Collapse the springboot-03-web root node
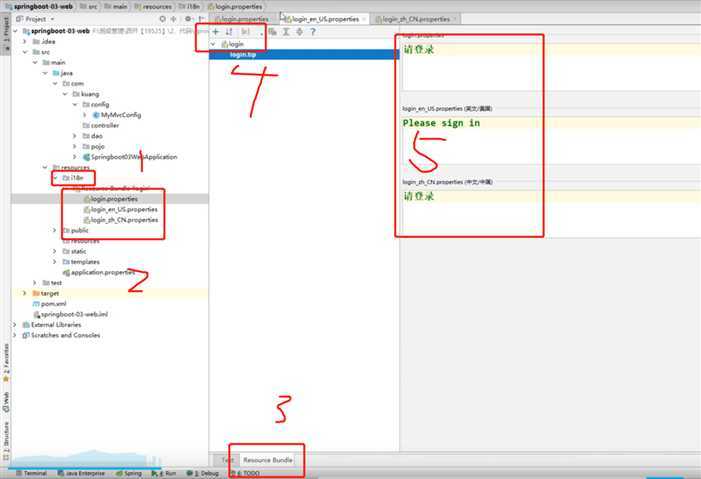701x479 pixels. (x=16, y=31)
